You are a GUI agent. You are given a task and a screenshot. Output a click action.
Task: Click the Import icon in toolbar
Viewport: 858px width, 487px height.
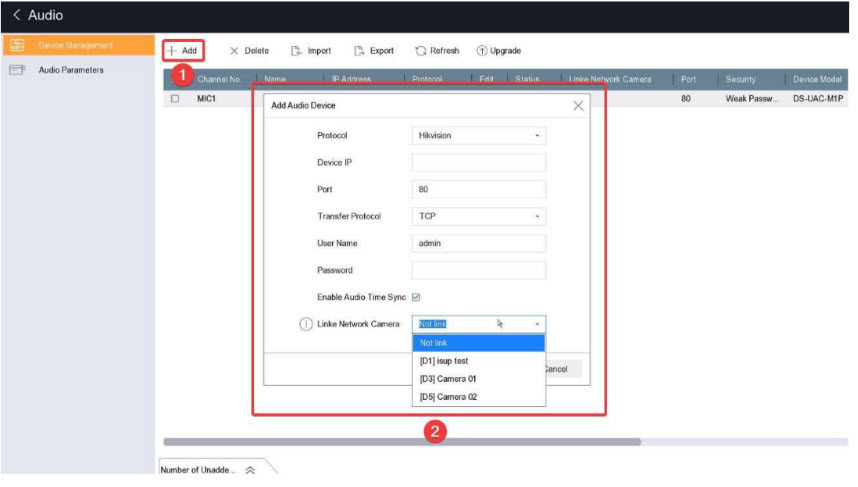(x=296, y=50)
